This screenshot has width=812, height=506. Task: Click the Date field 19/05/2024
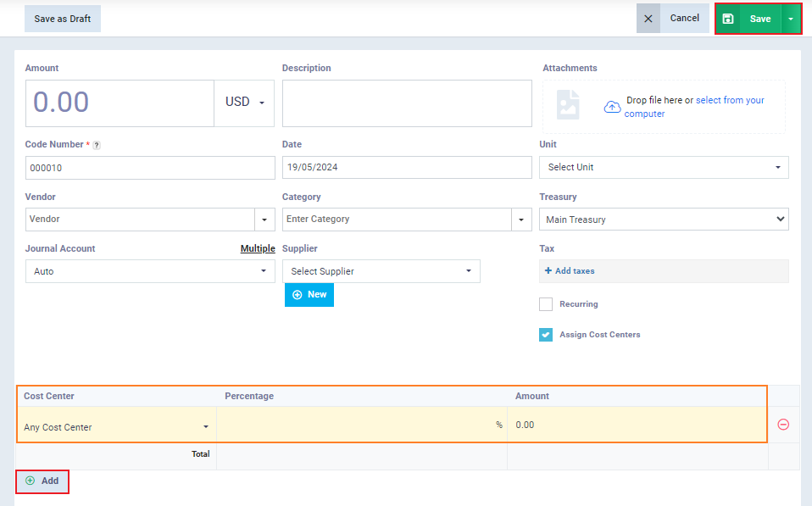pos(407,167)
